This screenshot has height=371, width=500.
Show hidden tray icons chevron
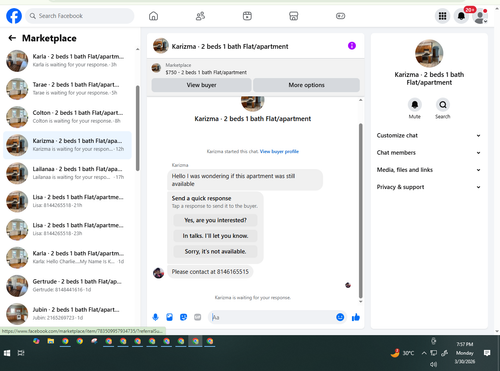pos(424,353)
